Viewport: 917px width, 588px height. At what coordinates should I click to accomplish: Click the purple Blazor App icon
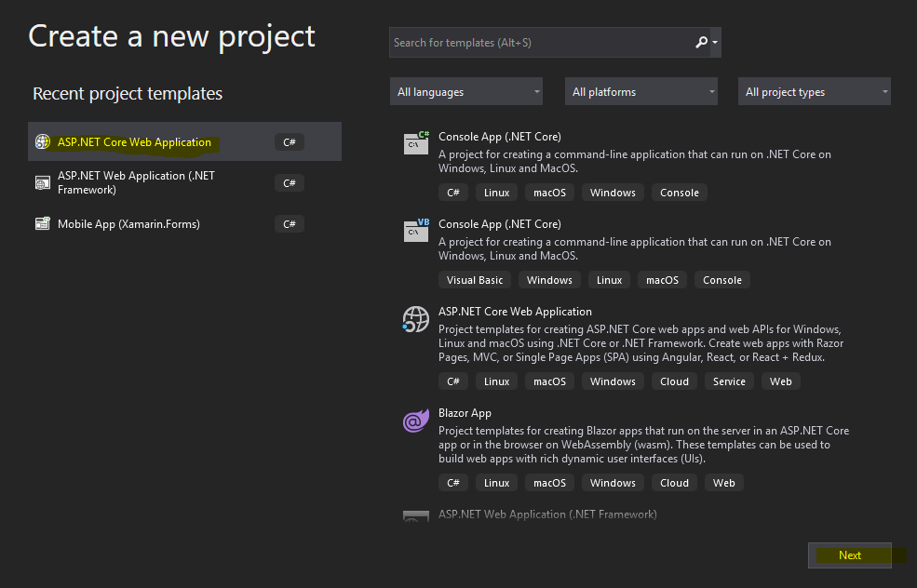(415, 421)
